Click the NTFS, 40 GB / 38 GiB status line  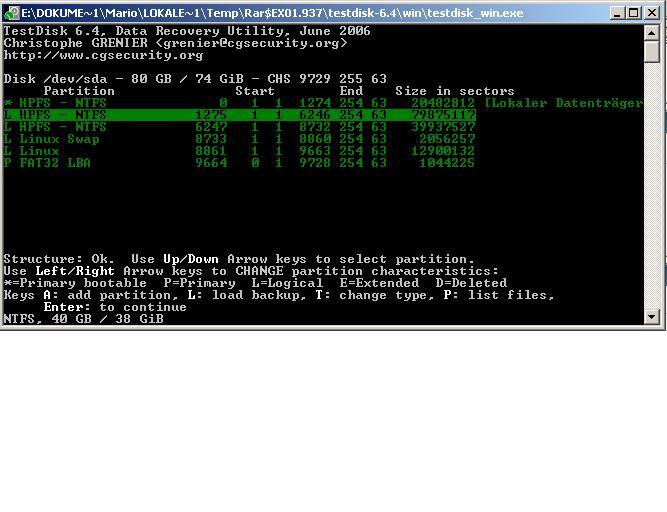83,319
